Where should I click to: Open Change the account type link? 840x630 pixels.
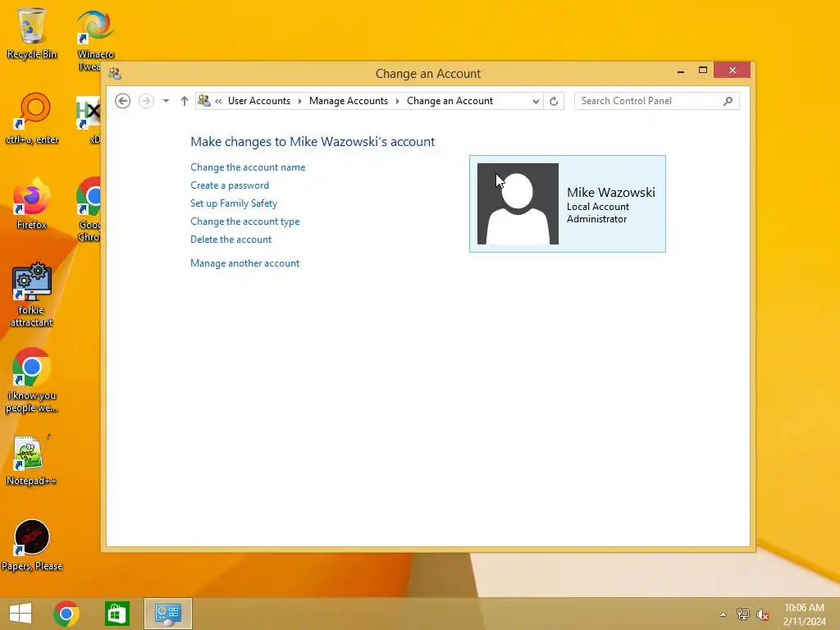coord(244,221)
